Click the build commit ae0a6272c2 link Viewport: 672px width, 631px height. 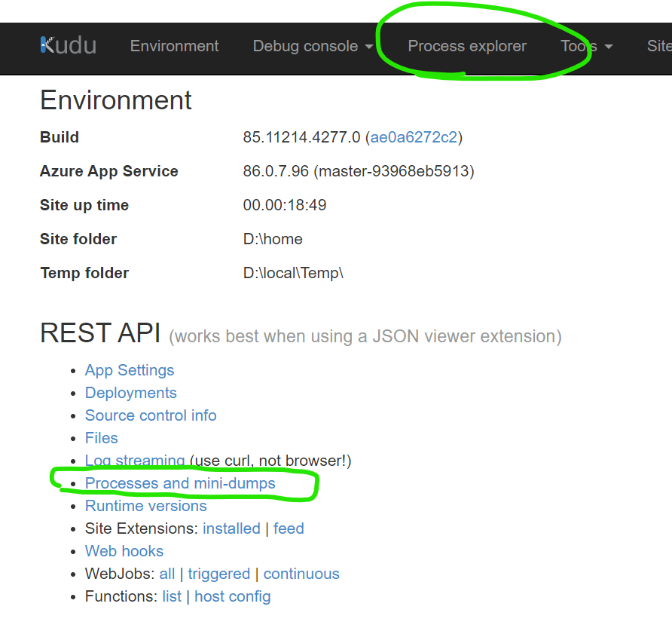(413, 137)
